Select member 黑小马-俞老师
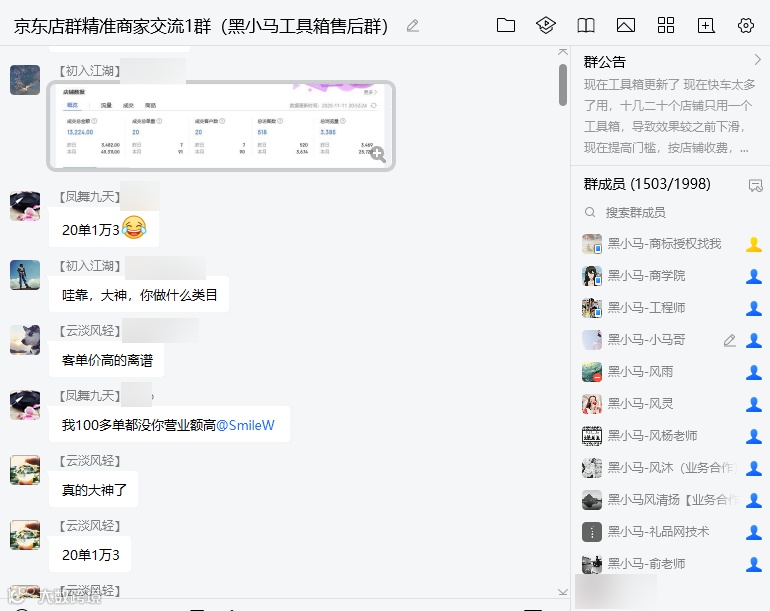The image size is (770, 611). pos(670,563)
